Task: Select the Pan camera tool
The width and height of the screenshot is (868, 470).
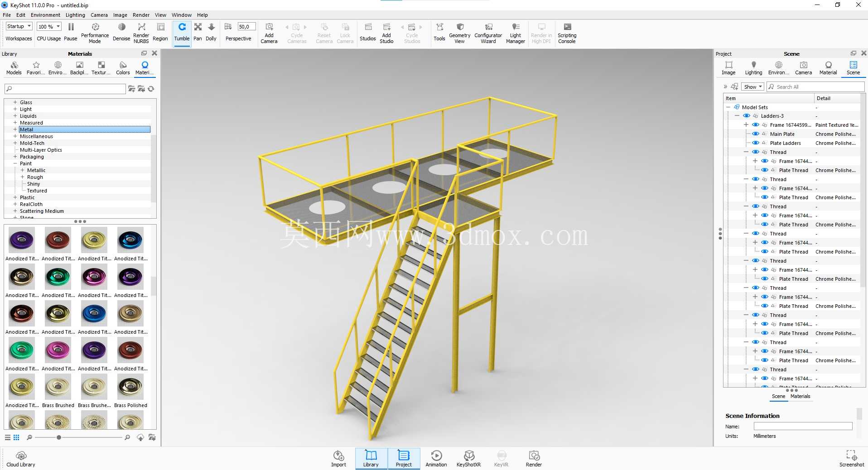Action: [198, 32]
